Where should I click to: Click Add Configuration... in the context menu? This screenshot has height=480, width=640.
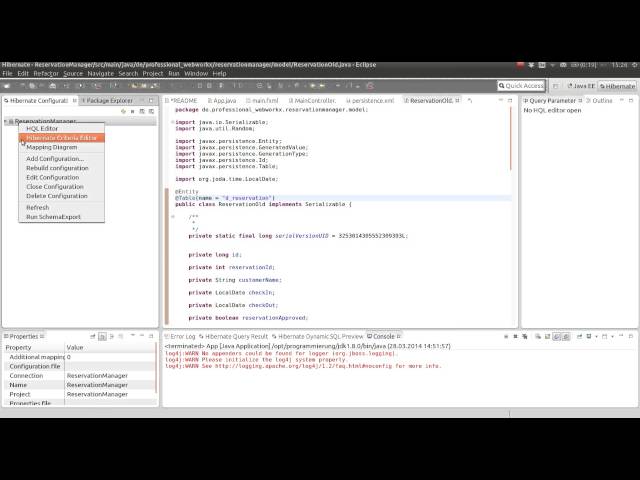55,159
